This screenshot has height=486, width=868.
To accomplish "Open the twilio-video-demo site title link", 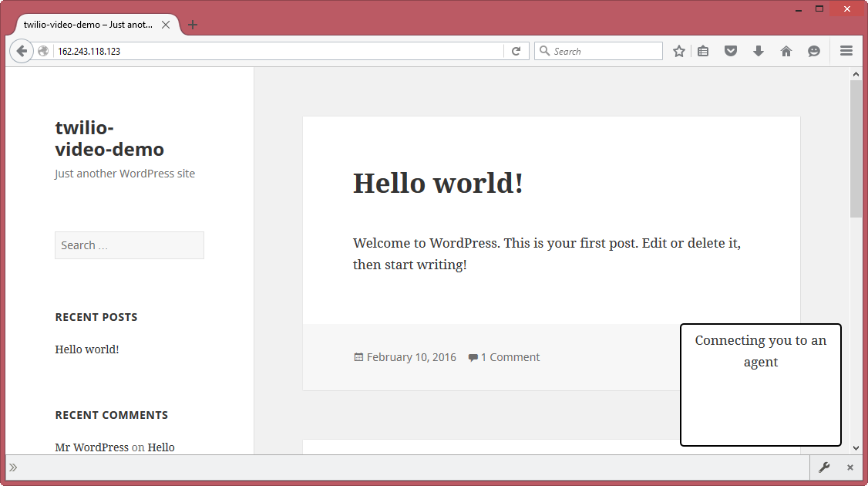I will (x=109, y=139).
